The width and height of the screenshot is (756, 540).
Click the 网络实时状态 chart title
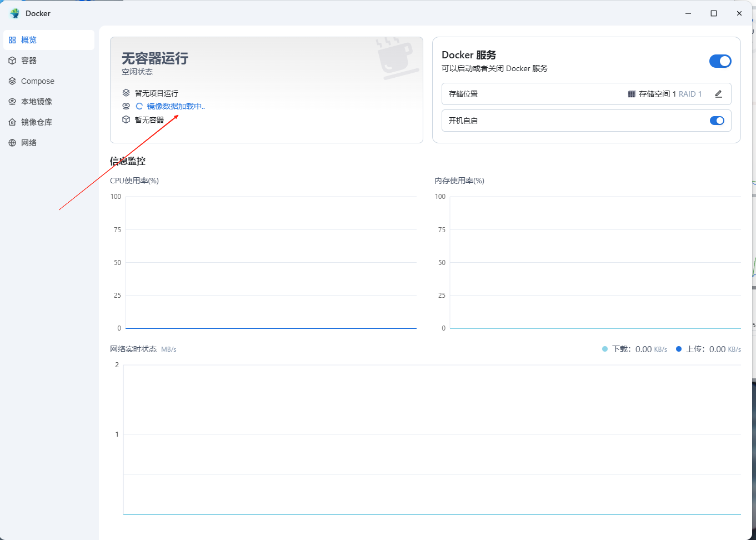[x=133, y=349]
